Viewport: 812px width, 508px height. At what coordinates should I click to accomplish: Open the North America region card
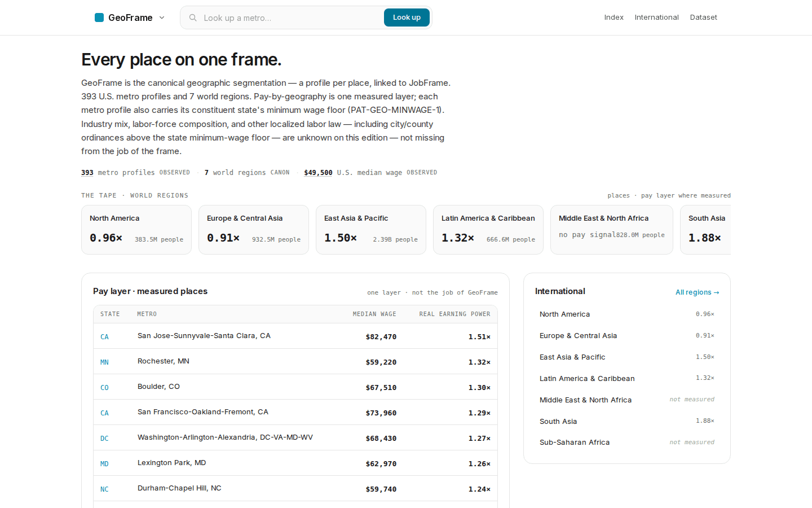tap(136, 230)
